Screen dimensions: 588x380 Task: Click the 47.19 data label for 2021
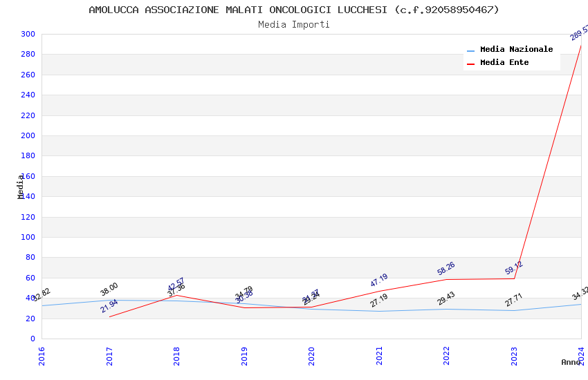tap(379, 280)
